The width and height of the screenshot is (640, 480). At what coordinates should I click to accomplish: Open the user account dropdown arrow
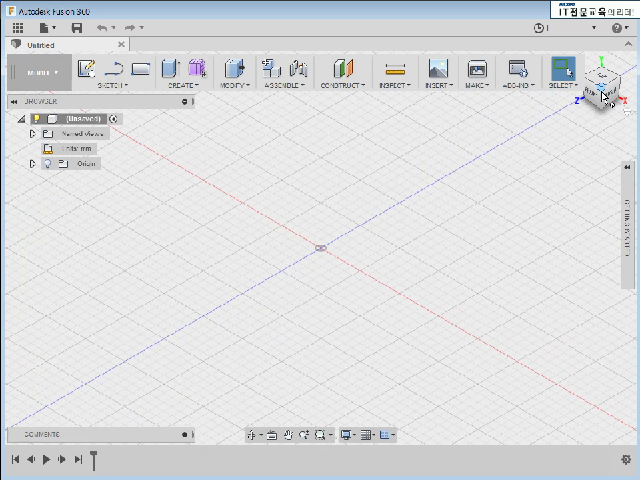[x=594, y=28]
